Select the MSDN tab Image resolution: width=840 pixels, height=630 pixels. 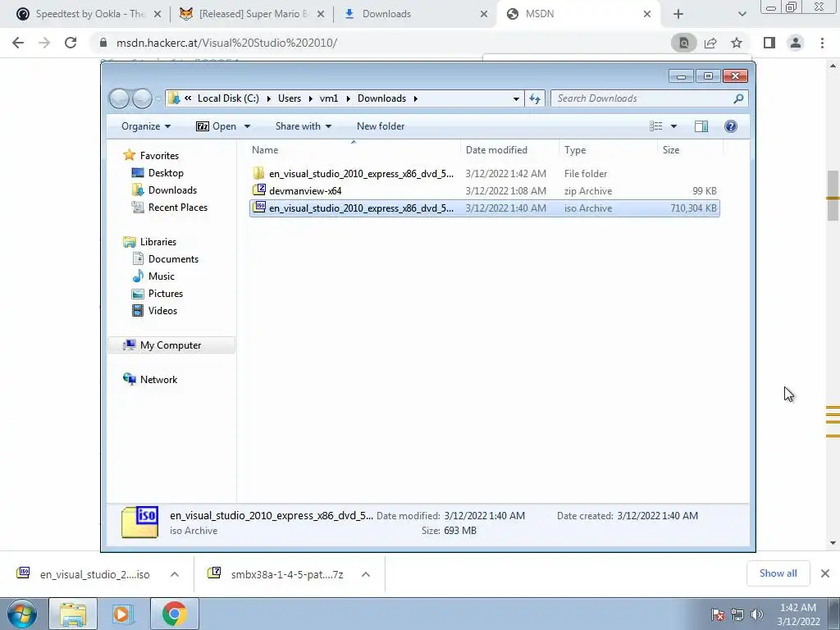pyautogui.click(x=578, y=14)
